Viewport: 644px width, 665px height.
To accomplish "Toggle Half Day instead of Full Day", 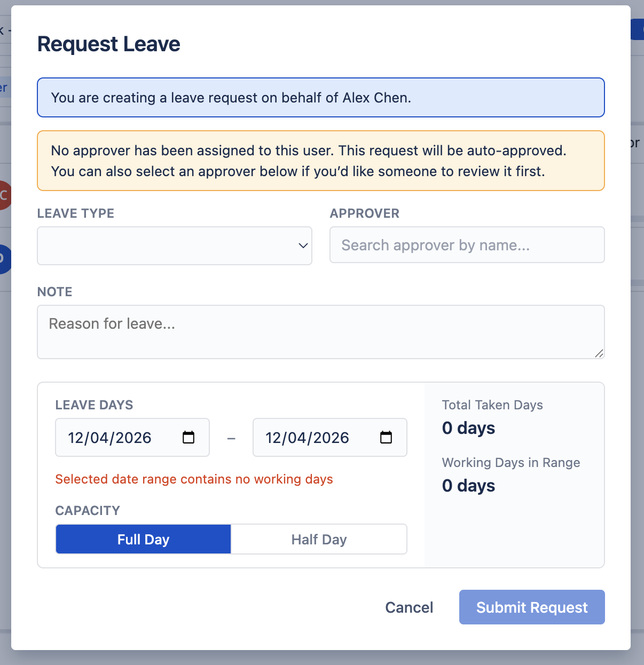I will pos(318,539).
